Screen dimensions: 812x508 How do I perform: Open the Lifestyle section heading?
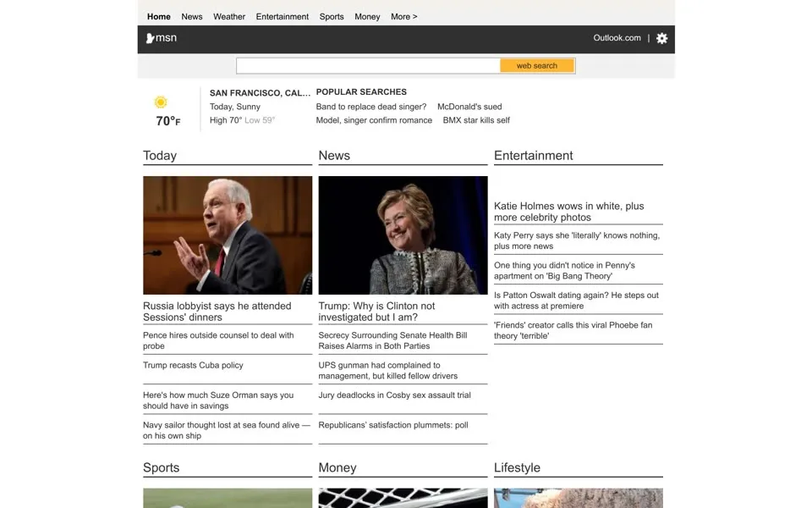pyautogui.click(x=517, y=467)
